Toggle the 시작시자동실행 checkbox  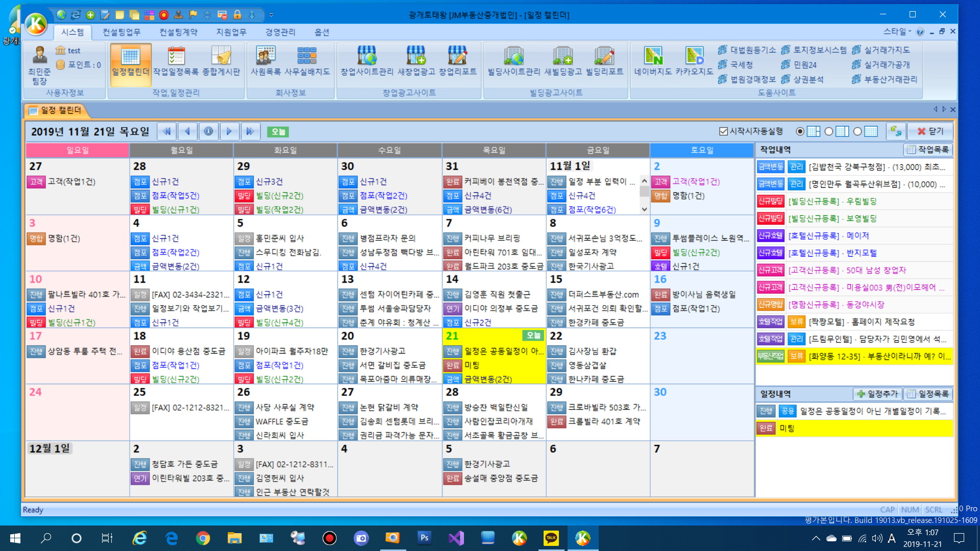click(723, 132)
